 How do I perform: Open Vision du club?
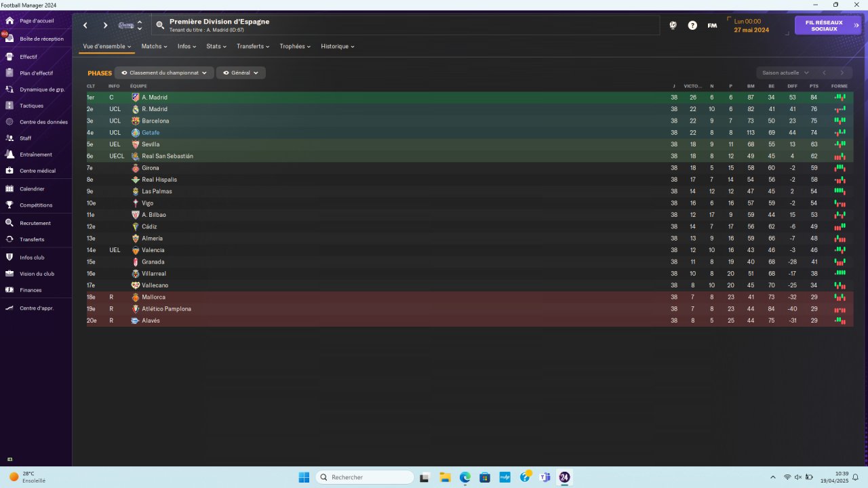pos(36,274)
